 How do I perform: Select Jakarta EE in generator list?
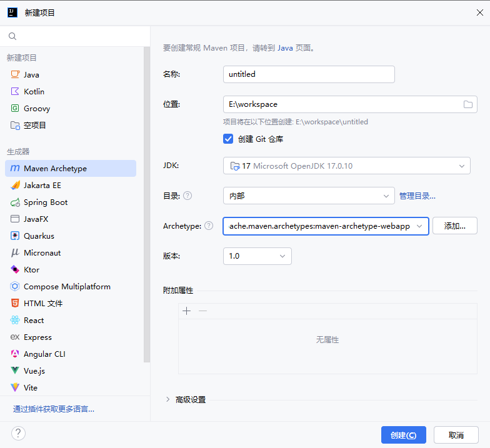click(42, 186)
